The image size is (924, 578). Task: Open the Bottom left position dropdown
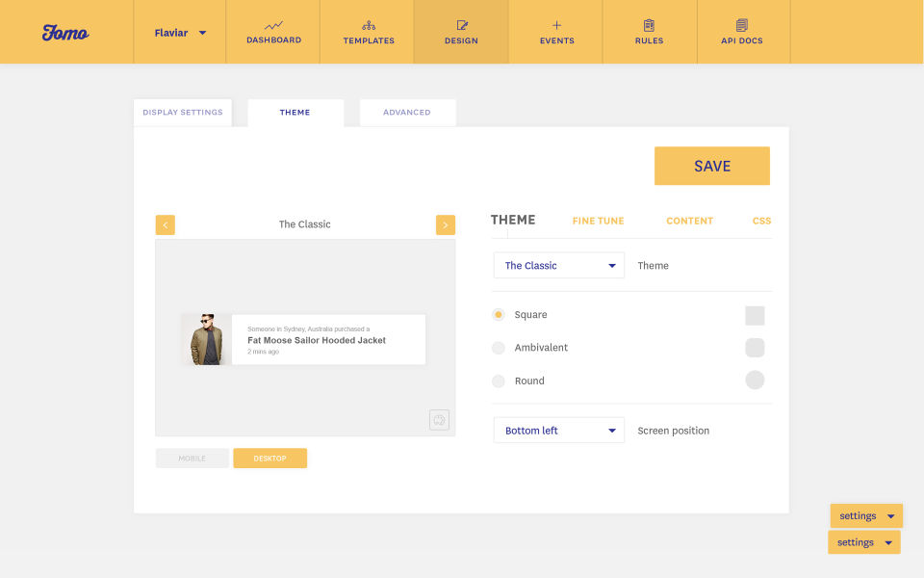[x=558, y=431]
